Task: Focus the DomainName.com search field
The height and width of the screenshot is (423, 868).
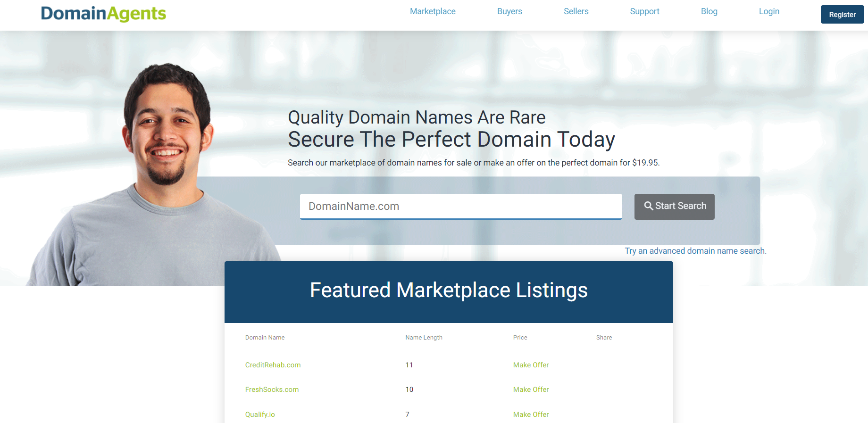Action: pos(461,207)
